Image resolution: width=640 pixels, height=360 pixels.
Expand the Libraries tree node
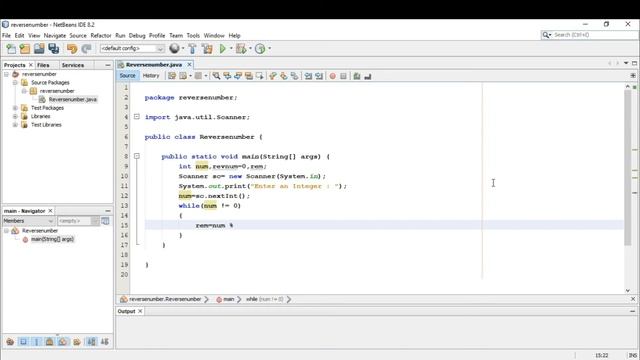[15, 116]
